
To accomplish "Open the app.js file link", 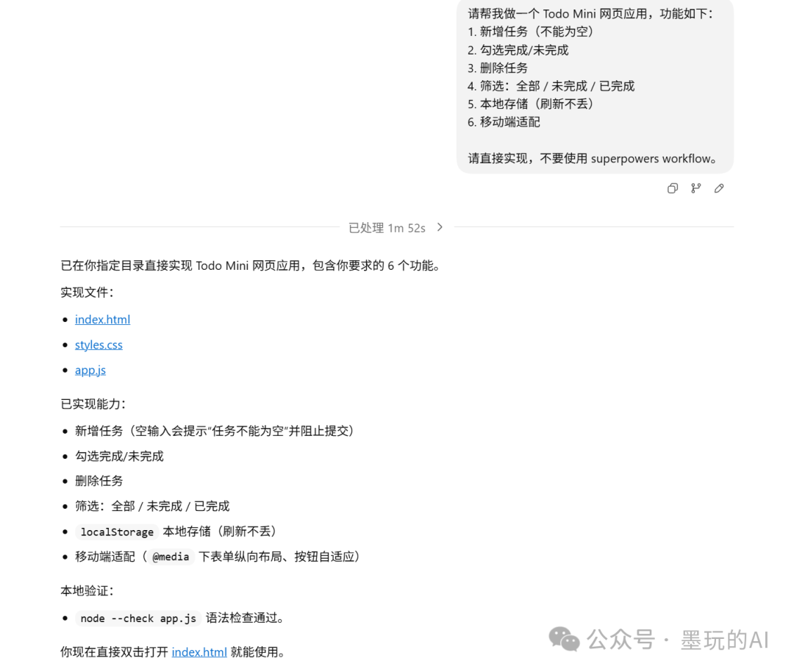I will pos(90,370).
